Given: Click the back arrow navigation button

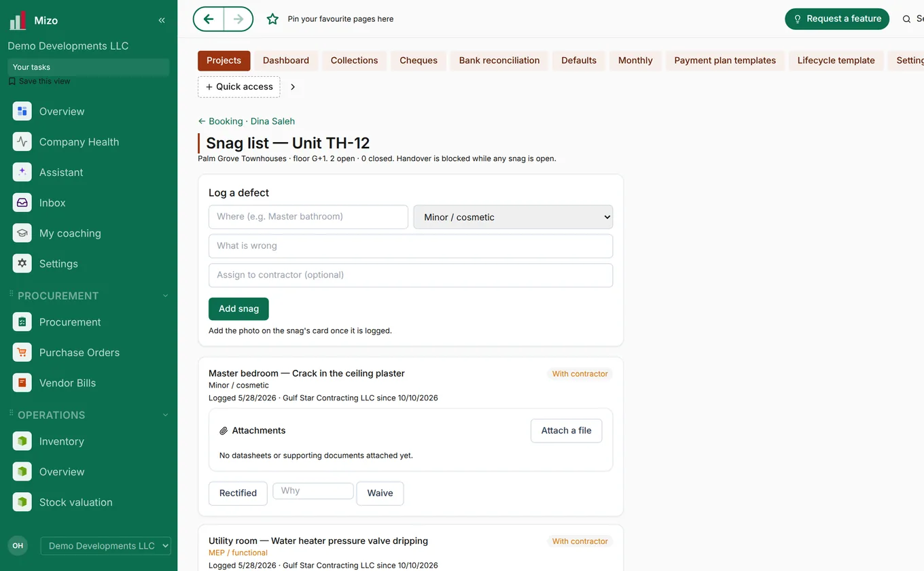Looking at the screenshot, I should pos(209,19).
